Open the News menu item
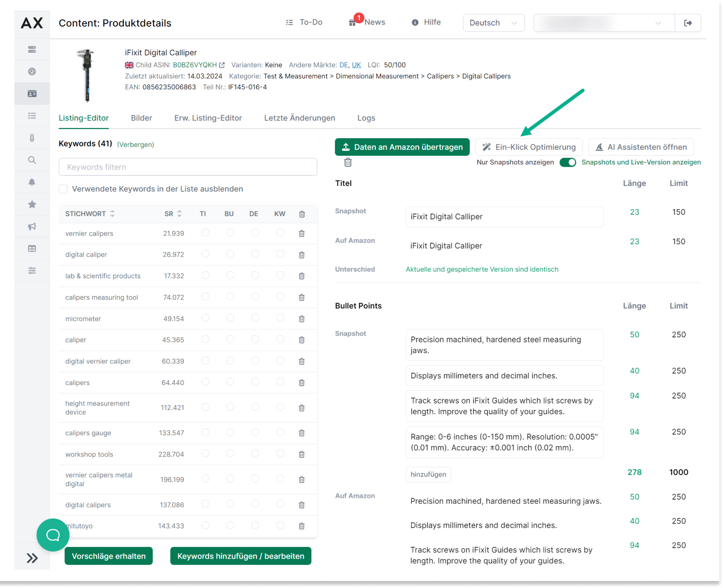The image size is (723, 588). 367,22
